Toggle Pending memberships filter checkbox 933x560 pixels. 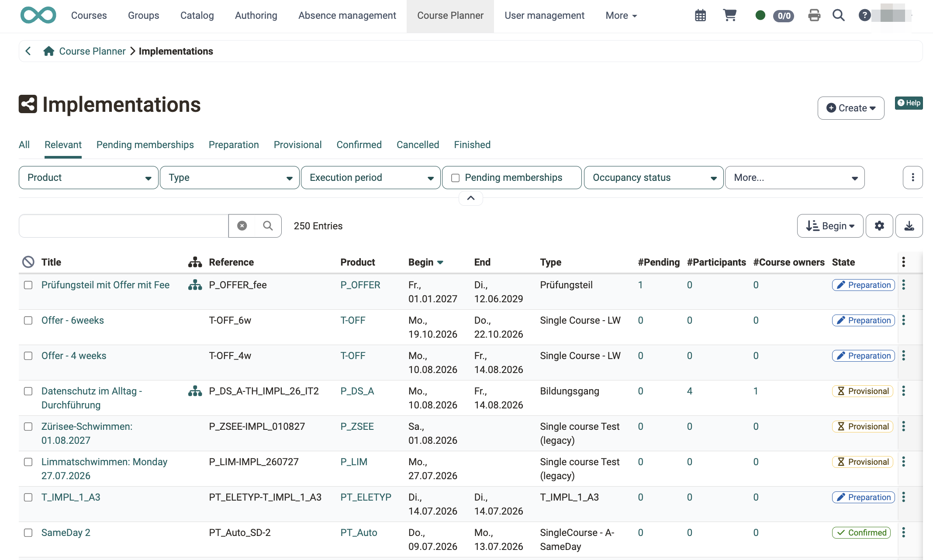click(455, 178)
